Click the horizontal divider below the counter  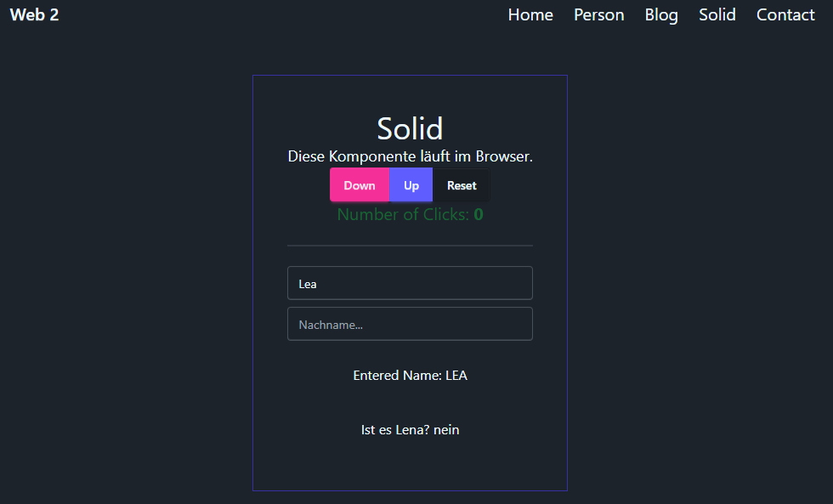click(410, 246)
